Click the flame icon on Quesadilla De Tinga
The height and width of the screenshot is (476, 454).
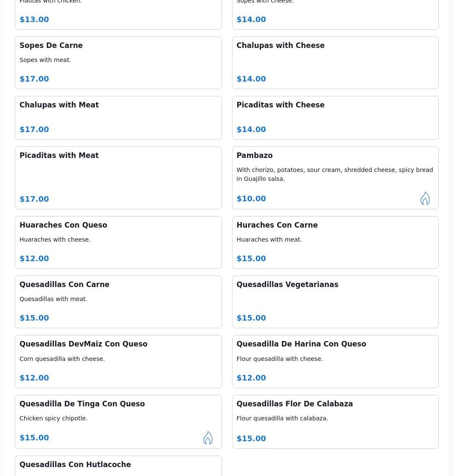point(208,438)
